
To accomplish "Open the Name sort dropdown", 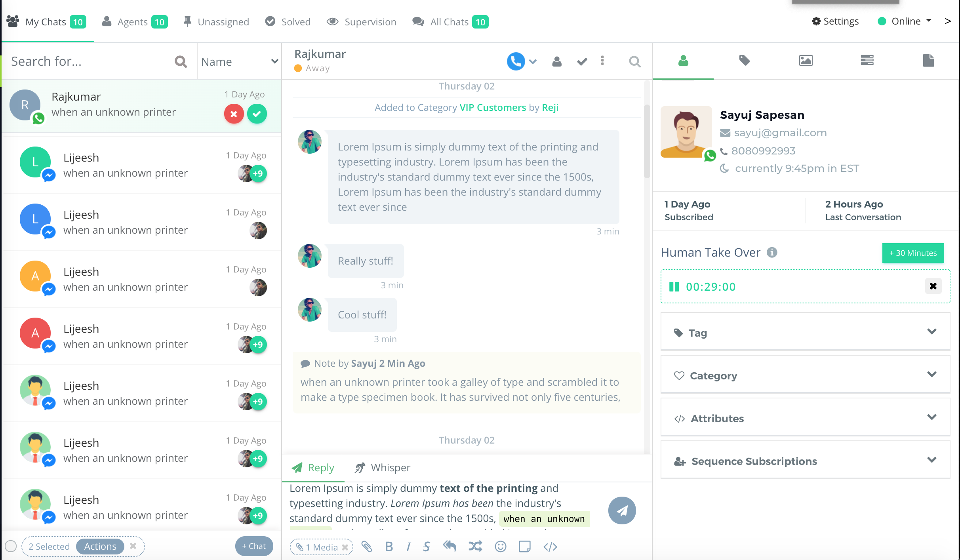I will click(x=240, y=61).
